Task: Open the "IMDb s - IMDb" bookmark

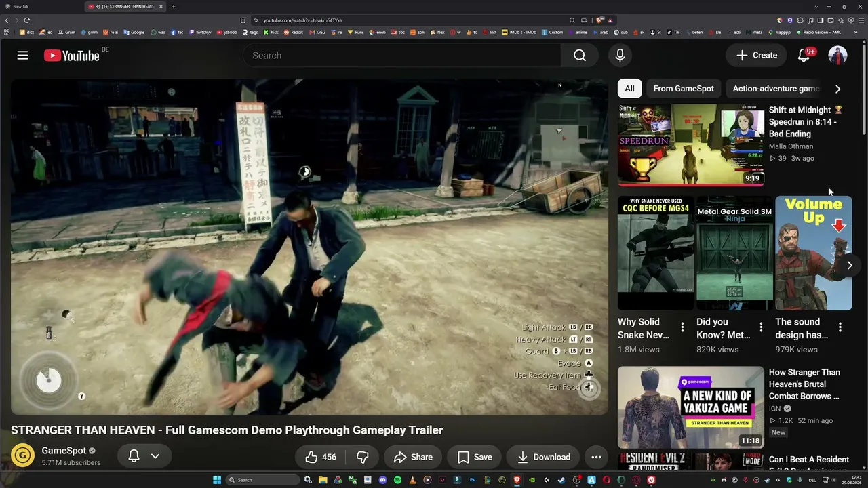Action: click(x=518, y=32)
